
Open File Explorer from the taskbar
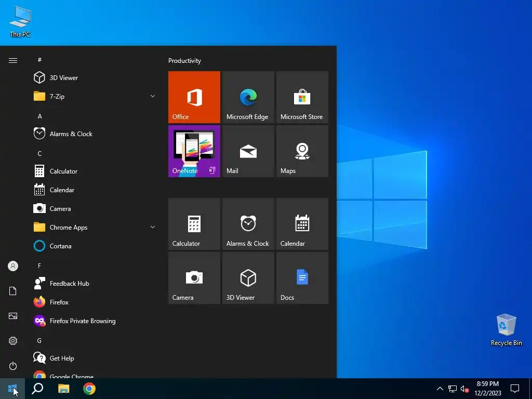[63, 389]
